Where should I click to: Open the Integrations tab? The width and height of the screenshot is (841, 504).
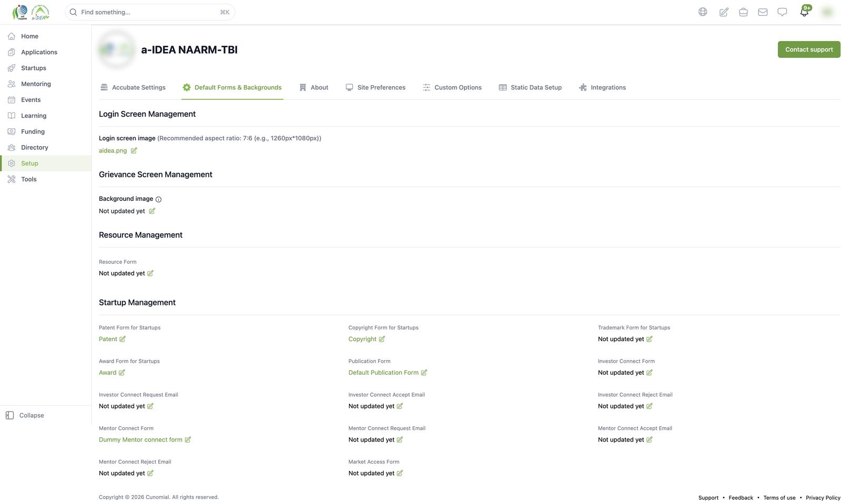[602, 88]
